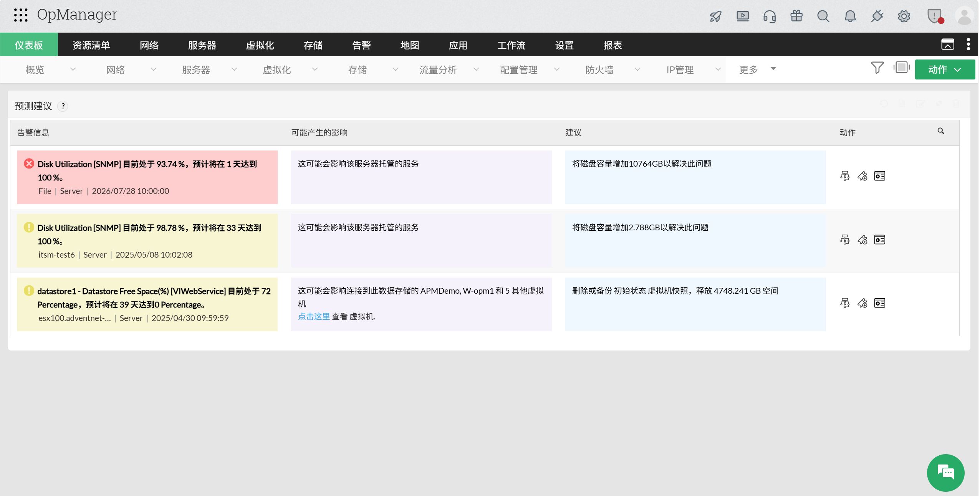Click the itsm-test6 device name
This screenshot has width=980, height=496.
[x=56, y=255]
